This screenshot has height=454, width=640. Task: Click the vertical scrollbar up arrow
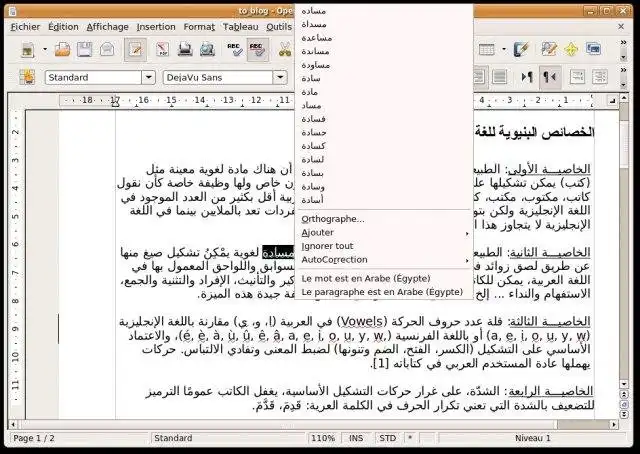[624, 98]
